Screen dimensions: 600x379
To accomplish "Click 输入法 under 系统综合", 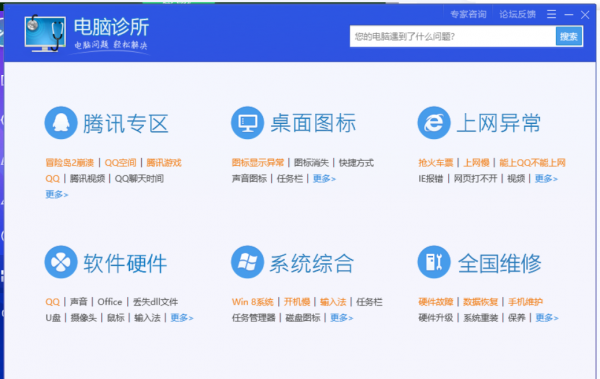I will (333, 302).
